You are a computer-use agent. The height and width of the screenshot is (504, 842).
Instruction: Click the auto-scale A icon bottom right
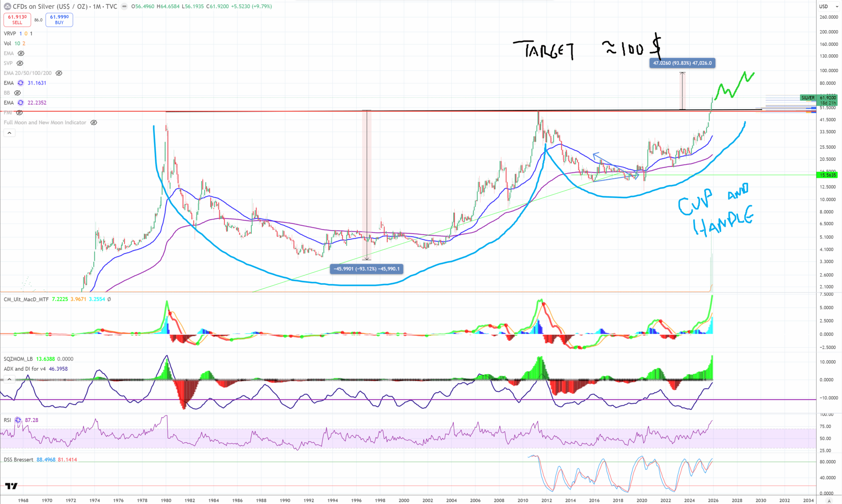tap(828, 500)
